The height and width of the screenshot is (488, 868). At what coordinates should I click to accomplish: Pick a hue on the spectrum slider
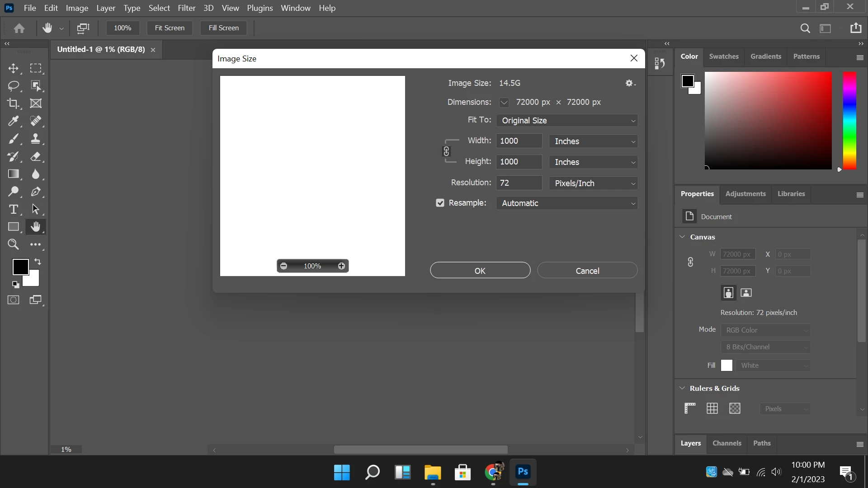[x=849, y=121]
